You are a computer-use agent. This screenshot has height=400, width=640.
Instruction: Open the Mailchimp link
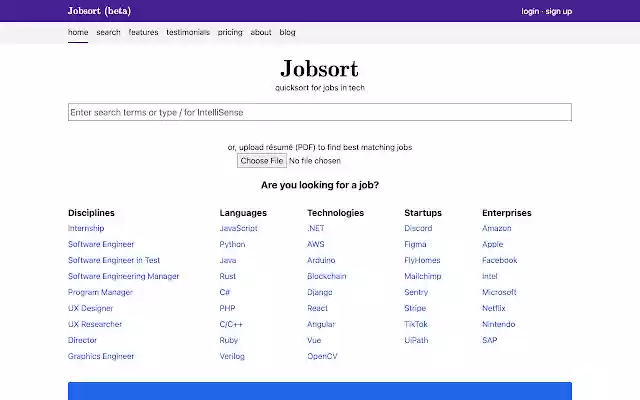tap(422, 276)
